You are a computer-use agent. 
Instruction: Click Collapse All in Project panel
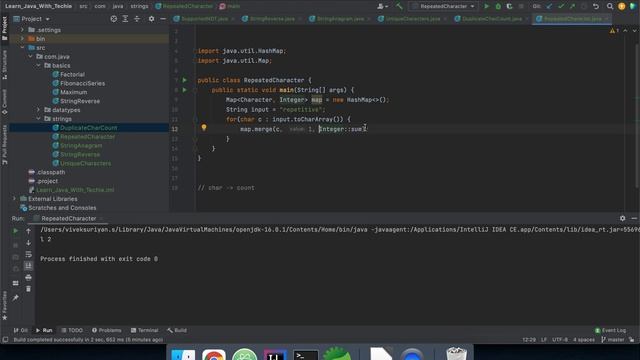137,19
